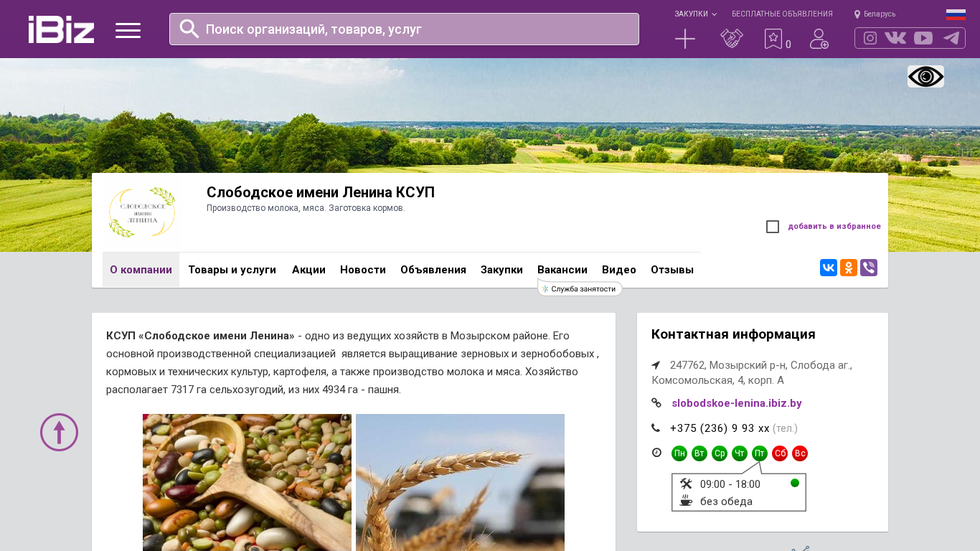Image resolution: width=980 pixels, height=551 pixels.
Task: Open the Telegram channel icon
Action: [951, 38]
